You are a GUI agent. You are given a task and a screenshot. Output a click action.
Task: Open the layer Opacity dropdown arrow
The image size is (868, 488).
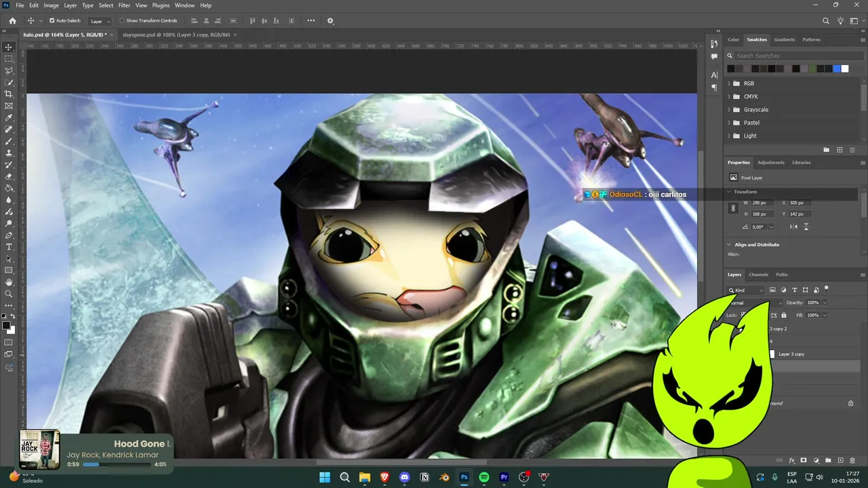pos(825,303)
